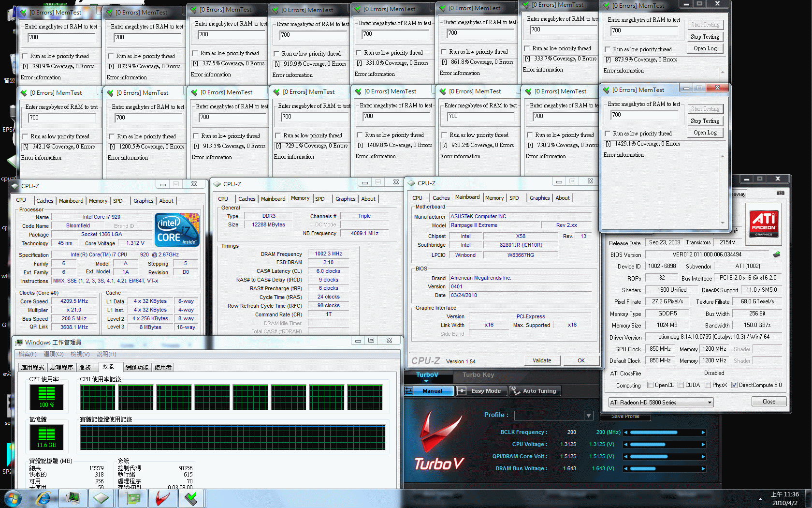Click the GPU-Z screenshot camera icon
This screenshot has width=812, height=508.
pos(781,193)
